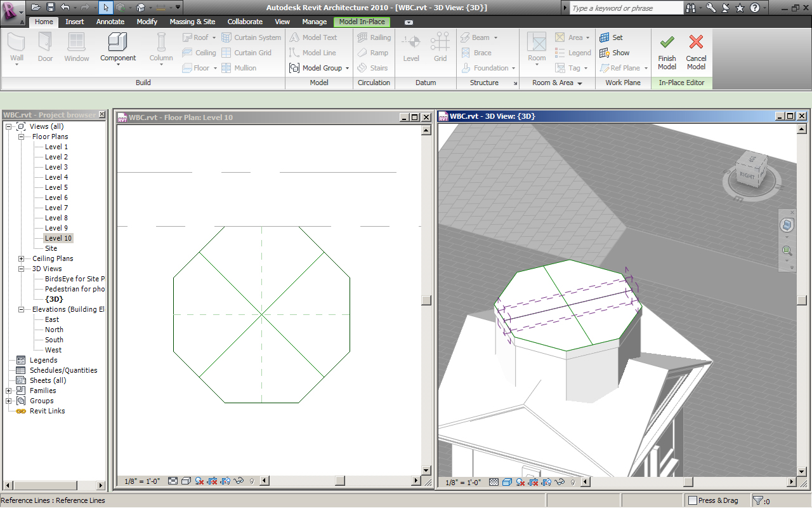Click the Show work plane icon

pos(605,53)
